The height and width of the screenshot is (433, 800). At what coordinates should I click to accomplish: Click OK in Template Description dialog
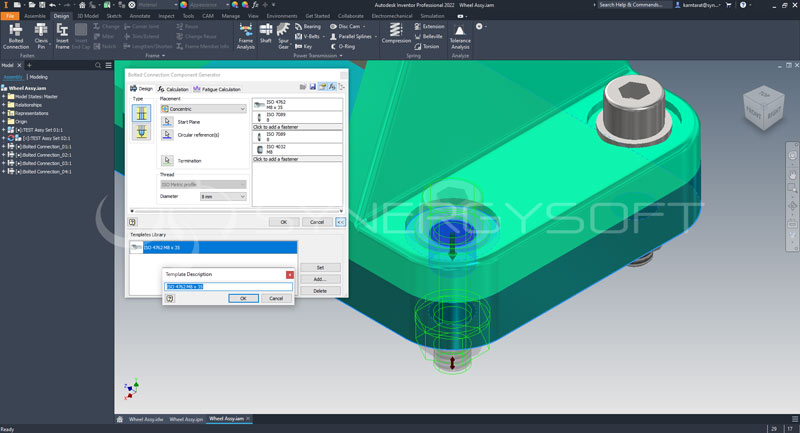point(242,298)
